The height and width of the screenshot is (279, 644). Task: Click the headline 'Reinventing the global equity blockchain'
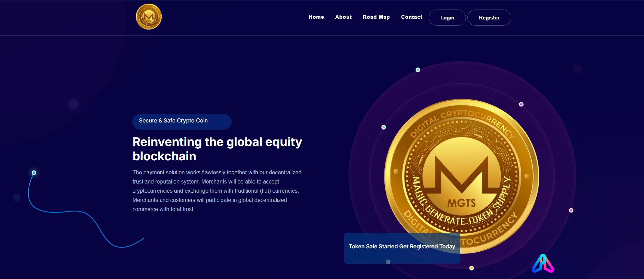(217, 149)
